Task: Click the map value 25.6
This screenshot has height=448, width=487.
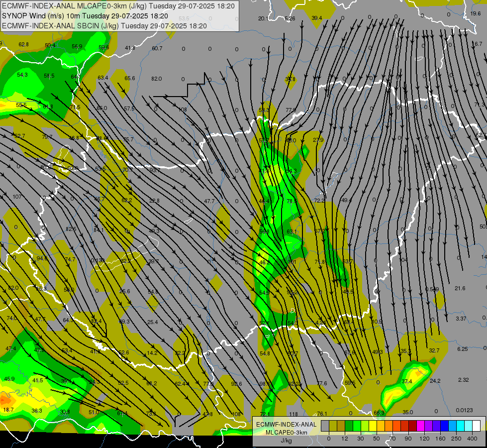Action: pyautogui.click(x=125, y=291)
